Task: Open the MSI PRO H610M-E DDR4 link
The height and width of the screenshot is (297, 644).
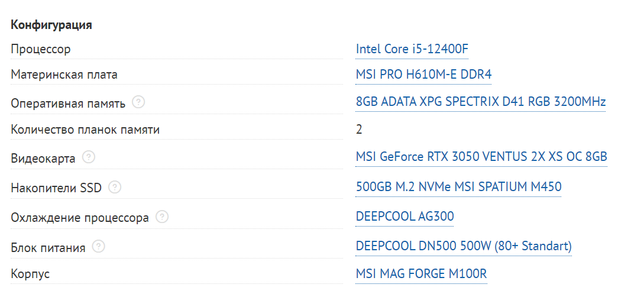Action: tap(423, 75)
